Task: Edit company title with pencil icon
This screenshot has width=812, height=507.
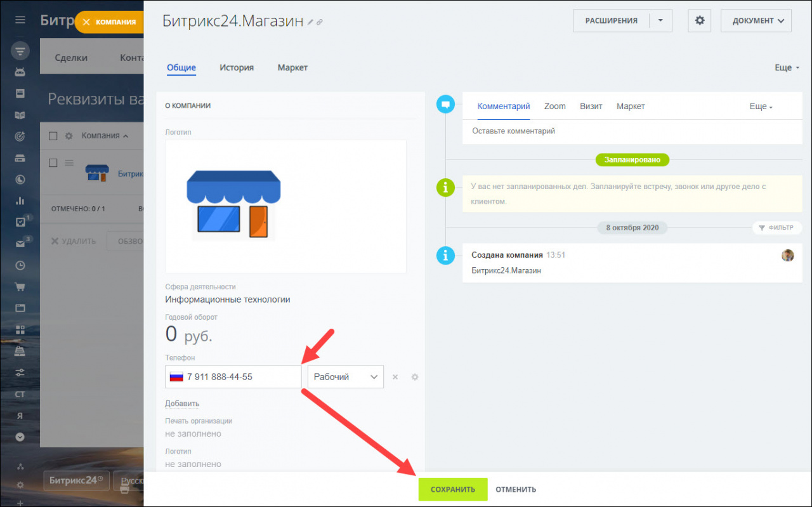Action: (x=311, y=22)
